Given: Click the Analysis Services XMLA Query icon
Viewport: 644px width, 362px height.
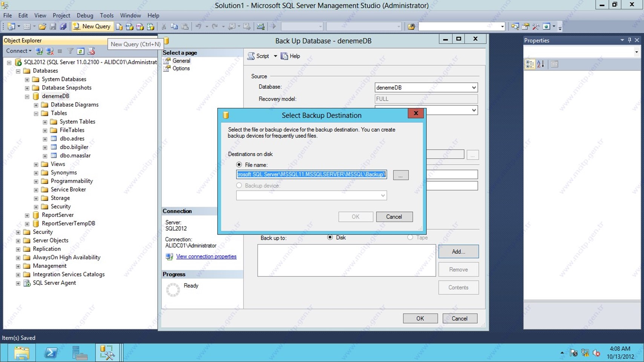Looking at the screenshot, I should (x=150, y=26).
